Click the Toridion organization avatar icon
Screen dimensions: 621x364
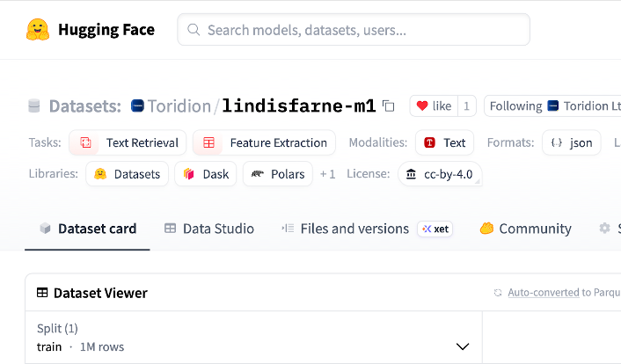coord(137,106)
